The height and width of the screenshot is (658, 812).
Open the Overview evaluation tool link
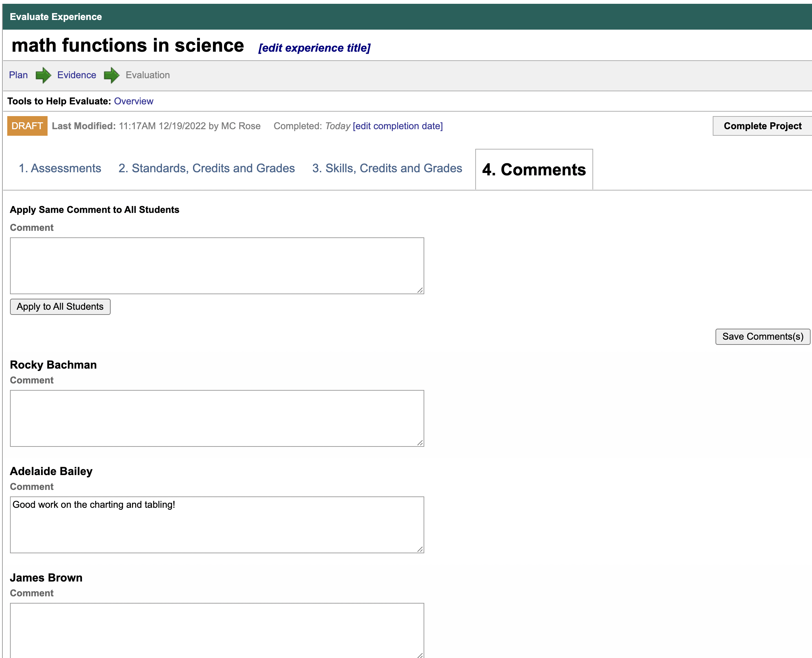pos(133,101)
